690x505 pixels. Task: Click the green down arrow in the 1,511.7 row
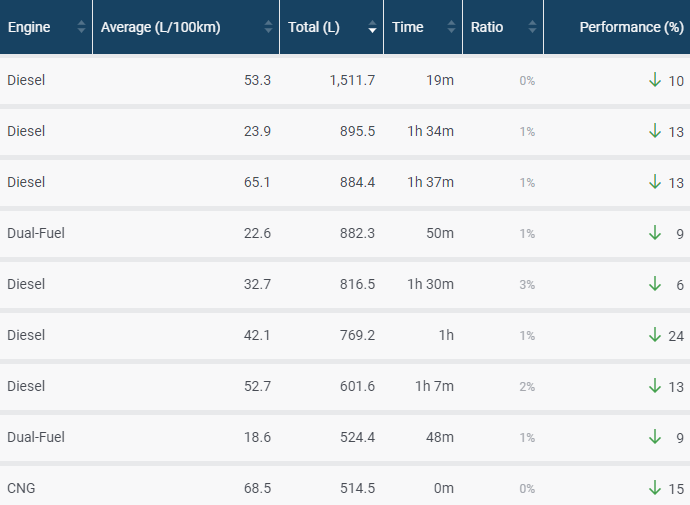pos(655,80)
